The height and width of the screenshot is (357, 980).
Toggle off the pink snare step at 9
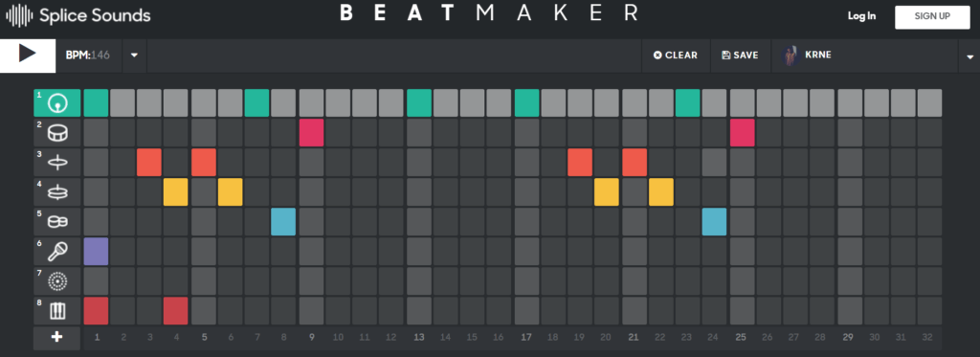coord(311,133)
